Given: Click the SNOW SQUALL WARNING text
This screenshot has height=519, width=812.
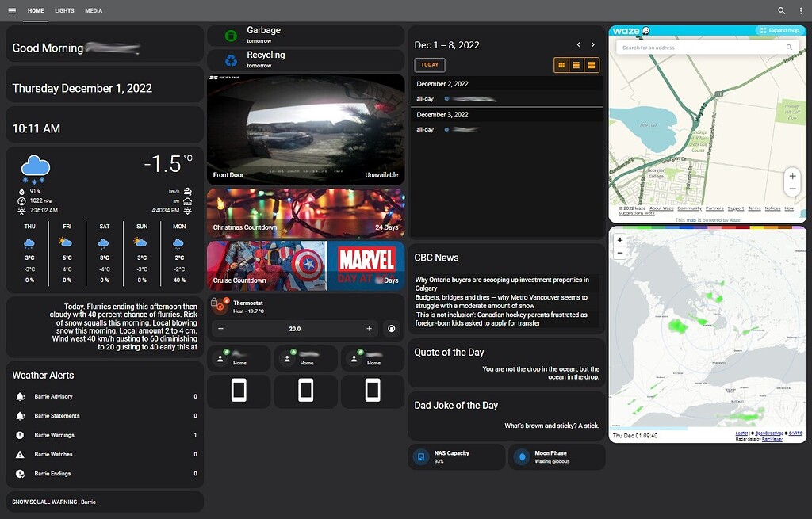Looking at the screenshot, I should click(x=54, y=502).
